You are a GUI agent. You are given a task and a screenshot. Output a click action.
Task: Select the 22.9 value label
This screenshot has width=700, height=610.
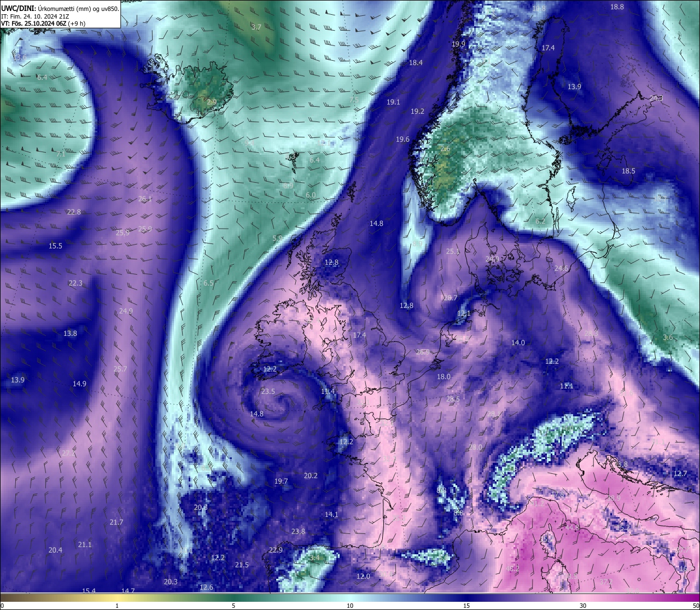coord(276,550)
